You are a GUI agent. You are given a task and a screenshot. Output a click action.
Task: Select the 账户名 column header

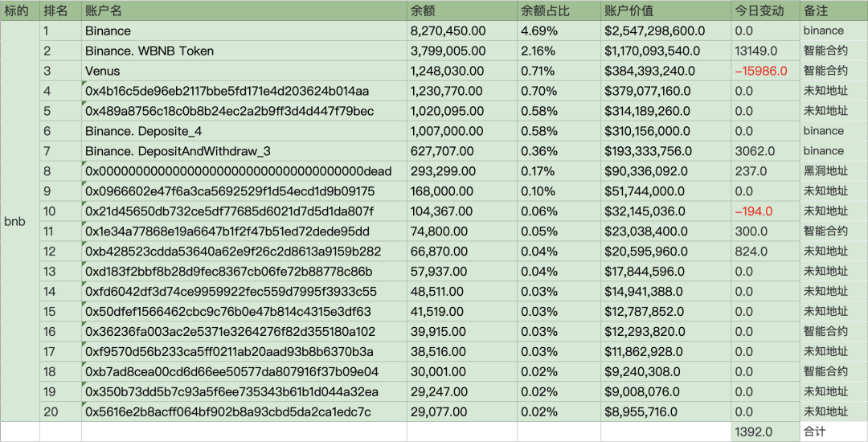coord(244,10)
